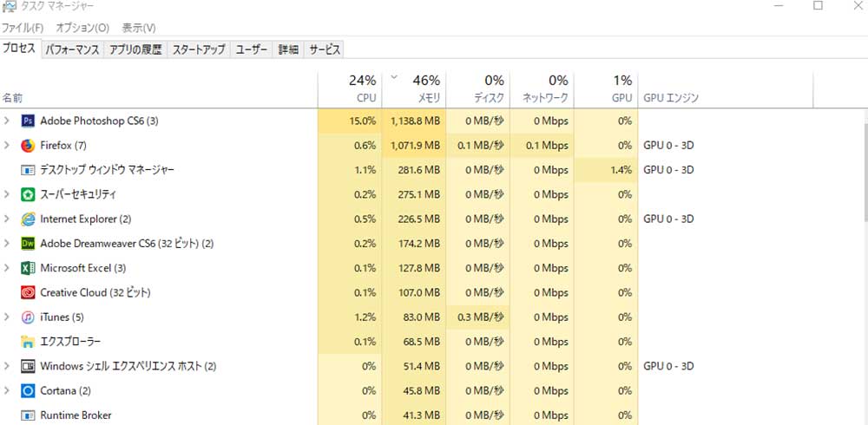Select the iTunes (5) row name
868x425 pixels.
click(62, 317)
